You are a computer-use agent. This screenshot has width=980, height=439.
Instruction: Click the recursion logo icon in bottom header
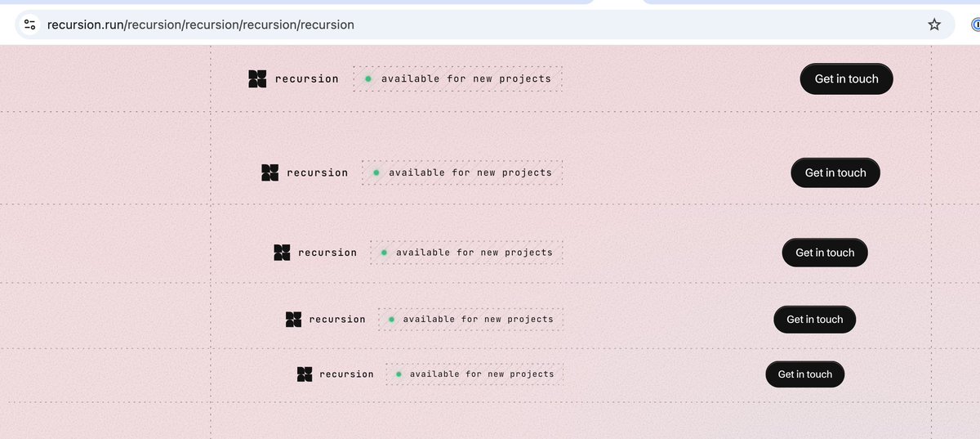(x=305, y=374)
